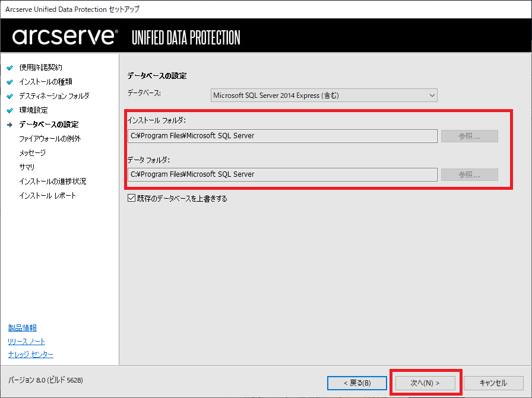The height and width of the screenshot is (398, 532).
Task: Open the データベース dropdown list
Action: (324, 95)
